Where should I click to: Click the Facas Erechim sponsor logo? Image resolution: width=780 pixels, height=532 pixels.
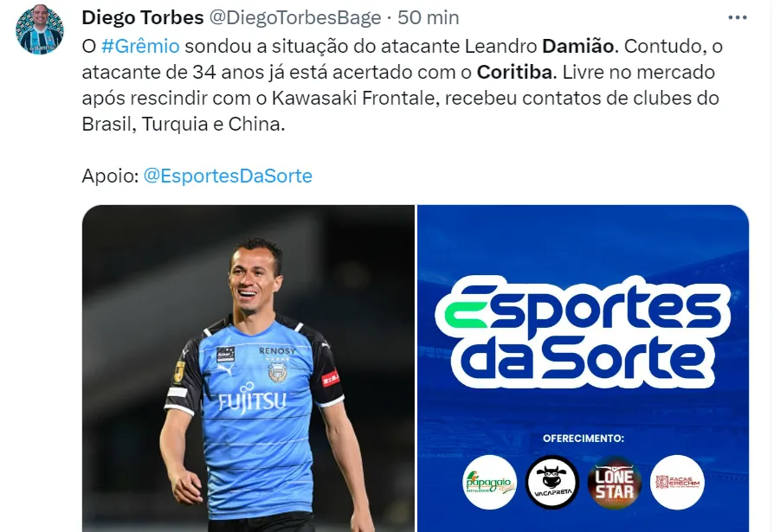click(678, 483)
